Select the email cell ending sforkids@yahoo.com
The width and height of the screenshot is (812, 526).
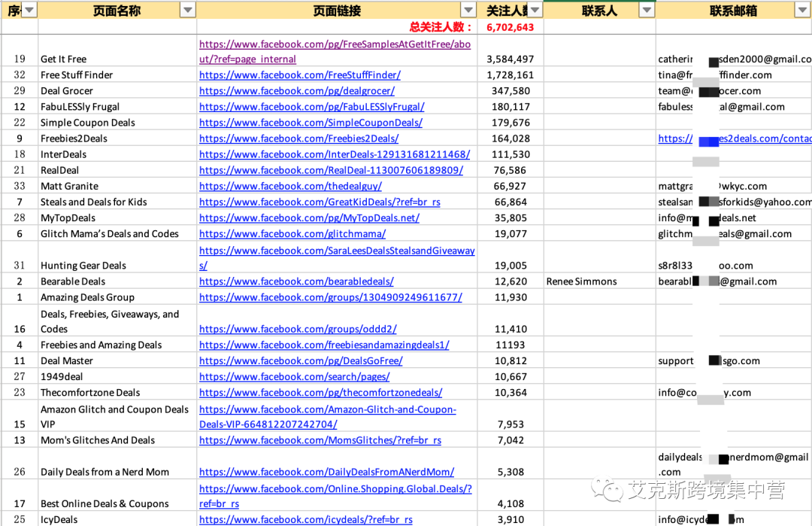pyautogui.click(x=734, y=202)
